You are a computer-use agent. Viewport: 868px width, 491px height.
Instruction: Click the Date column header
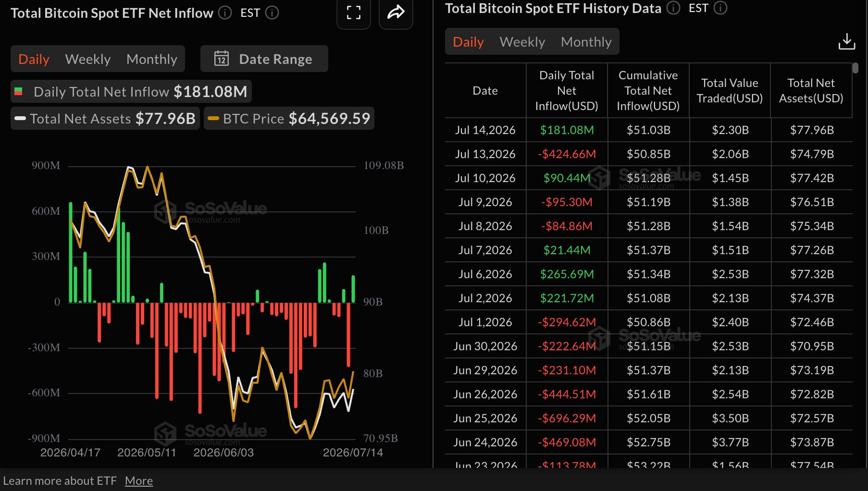coord(485,91)
